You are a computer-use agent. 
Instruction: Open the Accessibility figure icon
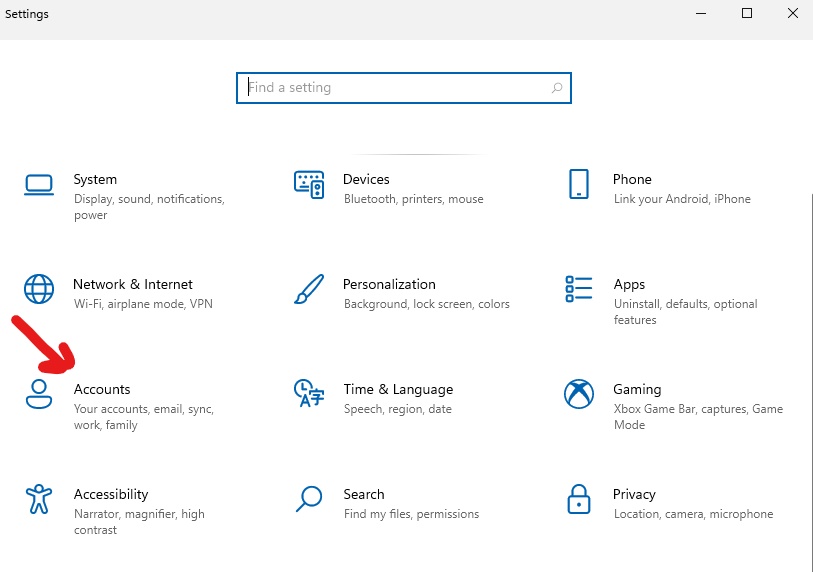[x=38, y=498]
